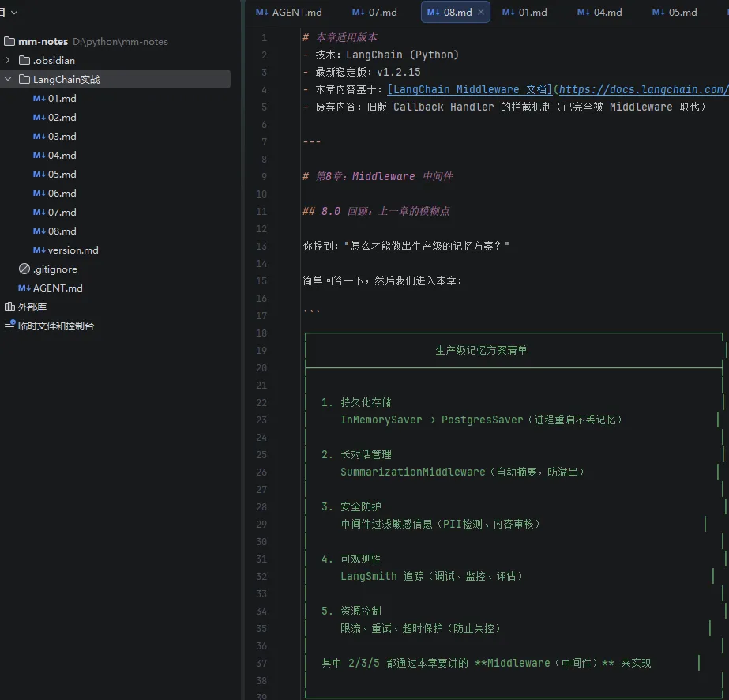Open 01.md in the project tree
The width and height of the screenshot is (729, 700).
62,99
